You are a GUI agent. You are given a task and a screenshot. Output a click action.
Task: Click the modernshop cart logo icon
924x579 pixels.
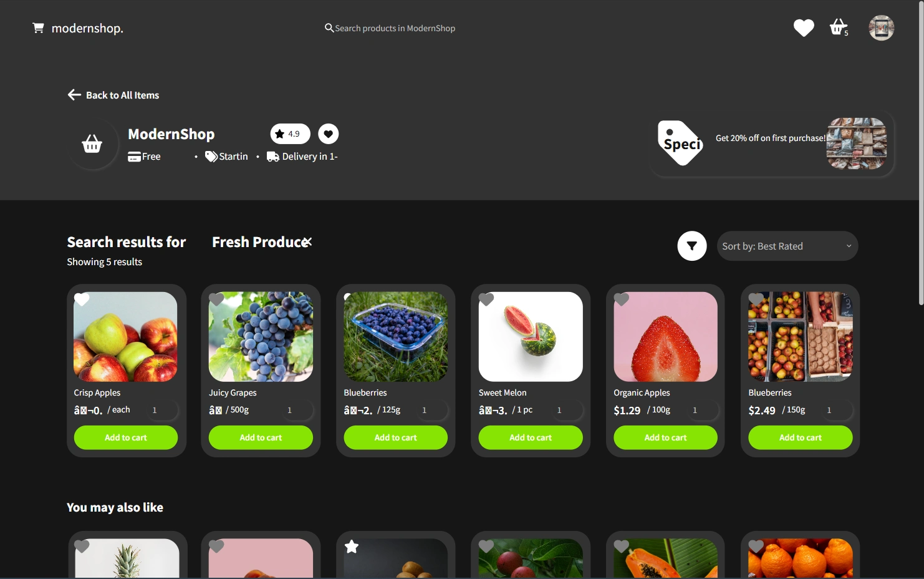pyautogui.click(x=39, y=28)
